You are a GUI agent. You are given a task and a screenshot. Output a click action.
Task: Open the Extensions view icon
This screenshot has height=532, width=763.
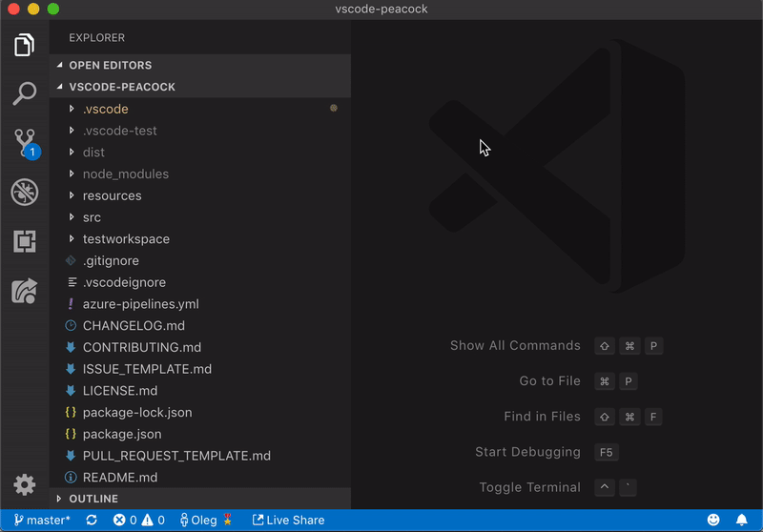coord(25,241)
